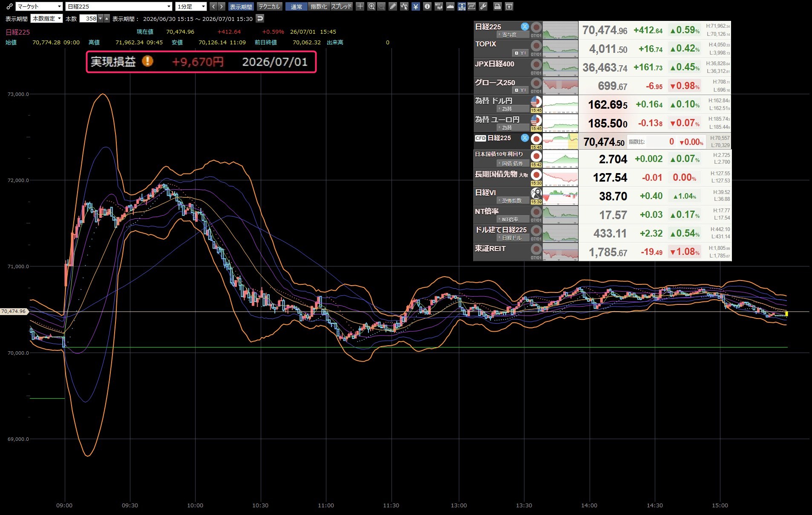Click the crosshair cursor icon
Screen dimensions: 812x515
(360, 6)
